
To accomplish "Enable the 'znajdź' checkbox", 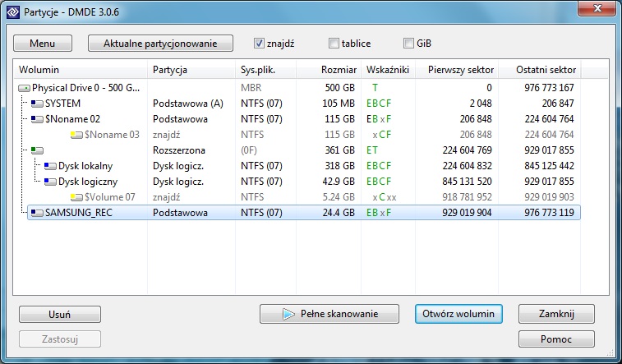I will click(259, 44).
